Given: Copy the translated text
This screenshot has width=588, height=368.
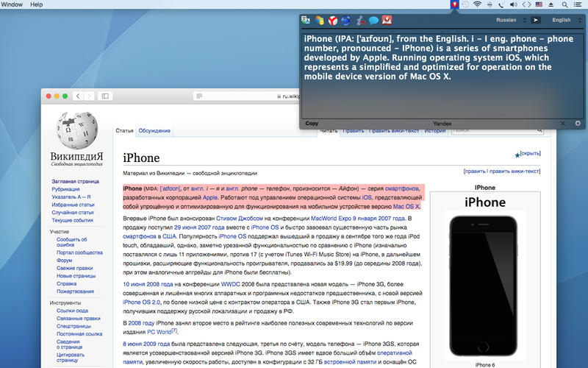Looking at the screenshot, I should coord(312,123).
